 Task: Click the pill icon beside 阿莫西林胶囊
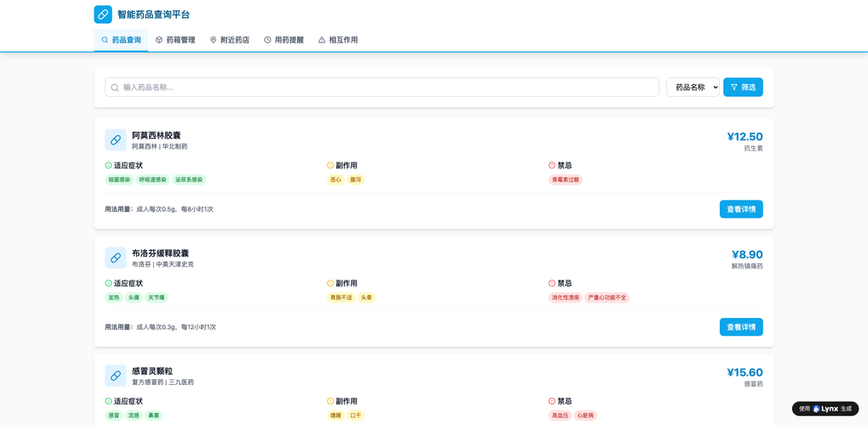pyautogui.click(x=116, y=140)
